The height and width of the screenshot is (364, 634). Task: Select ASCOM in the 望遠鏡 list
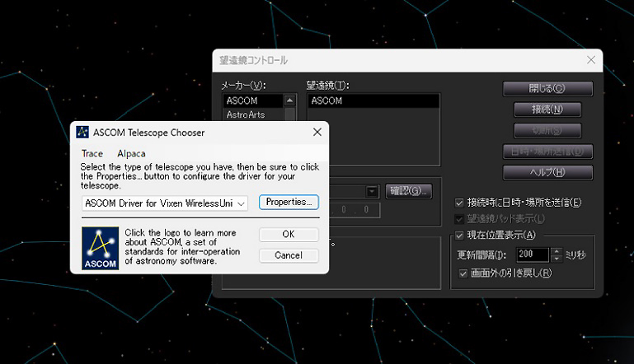(373, 100)
